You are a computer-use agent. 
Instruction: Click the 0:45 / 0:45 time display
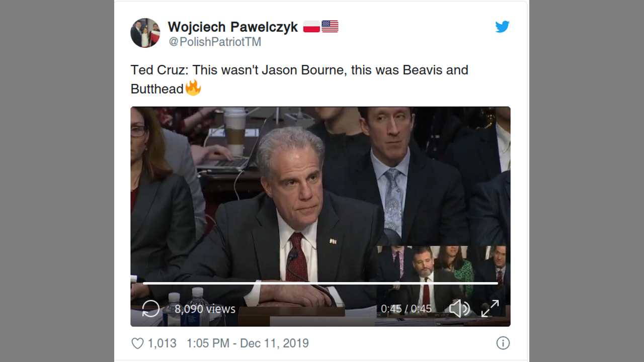click(406, 309)
